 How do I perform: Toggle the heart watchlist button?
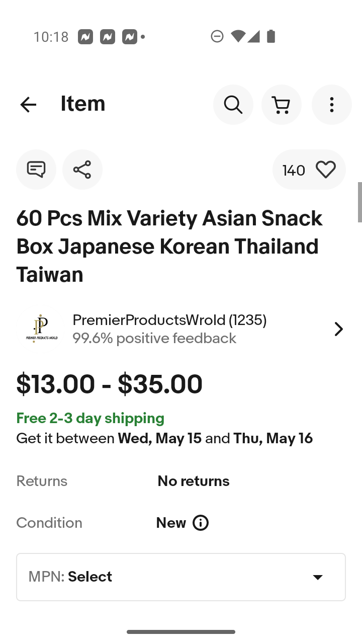325,170
